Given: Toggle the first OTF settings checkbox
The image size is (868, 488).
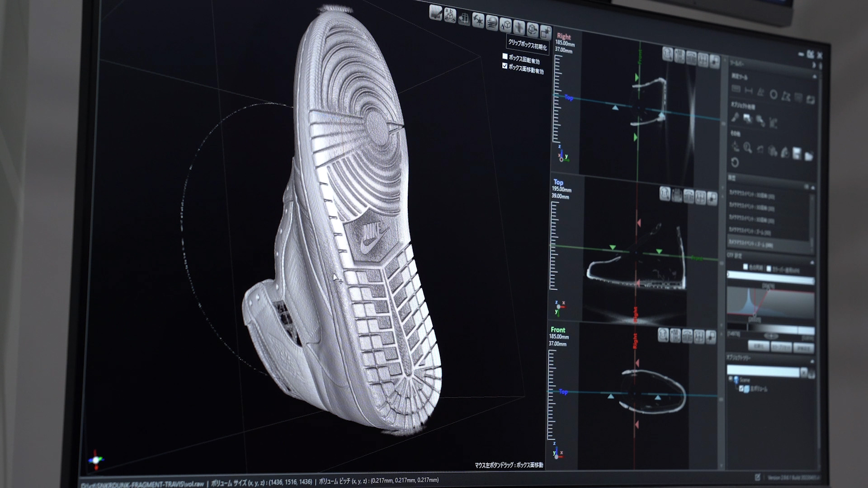Looking at the screenshot, I should pyautogui.click(x=745, y=267).
